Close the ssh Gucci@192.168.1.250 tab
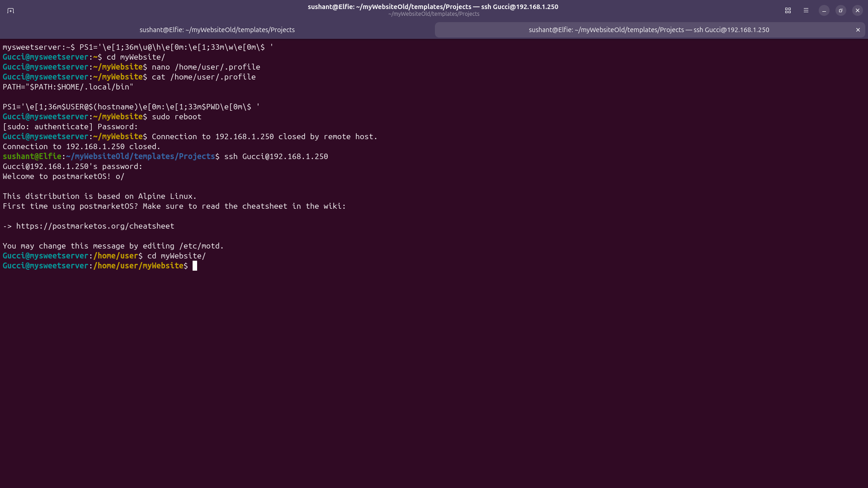Viewport: 868px width, 488px height. coord(858,30)
